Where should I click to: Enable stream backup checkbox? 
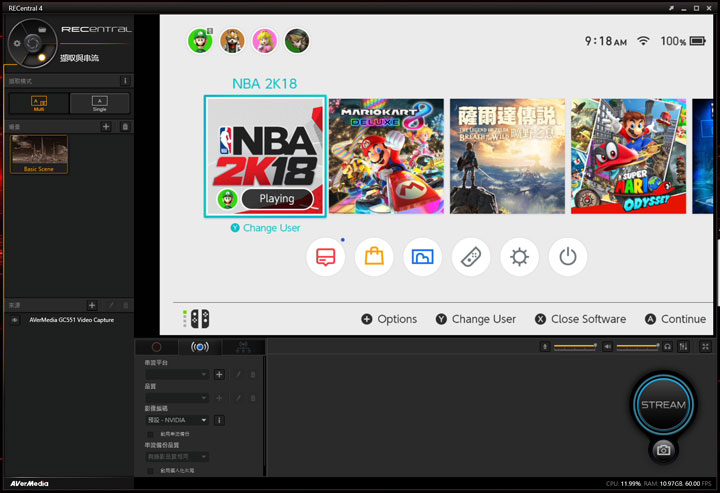(150, 434)
